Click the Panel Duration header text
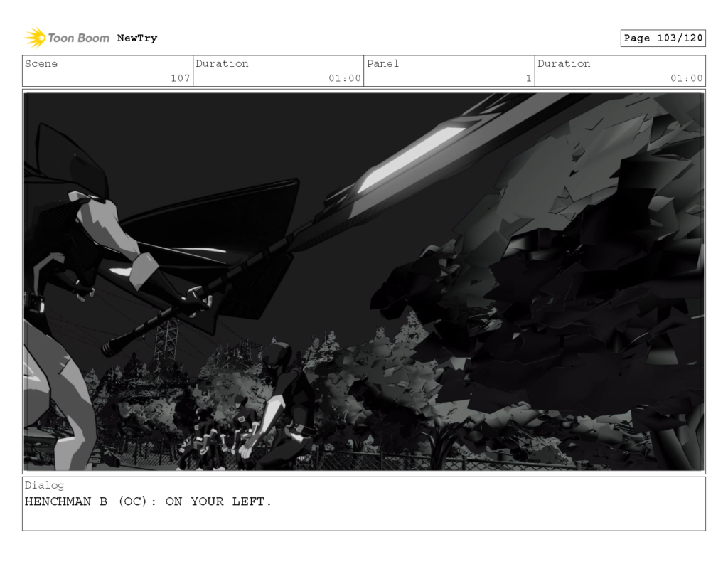Viewport: 728px width, 564px height. [564, 63]
